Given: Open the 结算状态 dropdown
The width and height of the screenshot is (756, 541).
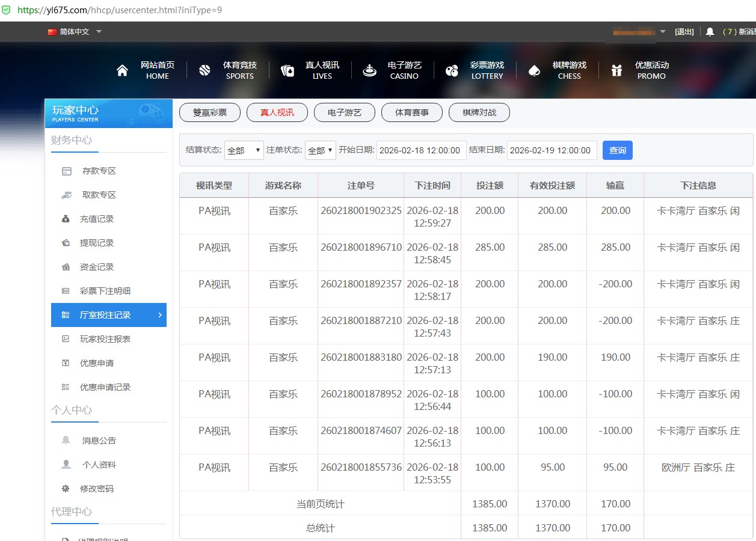Looking at the screenshot, I should (x=243, y=150).
